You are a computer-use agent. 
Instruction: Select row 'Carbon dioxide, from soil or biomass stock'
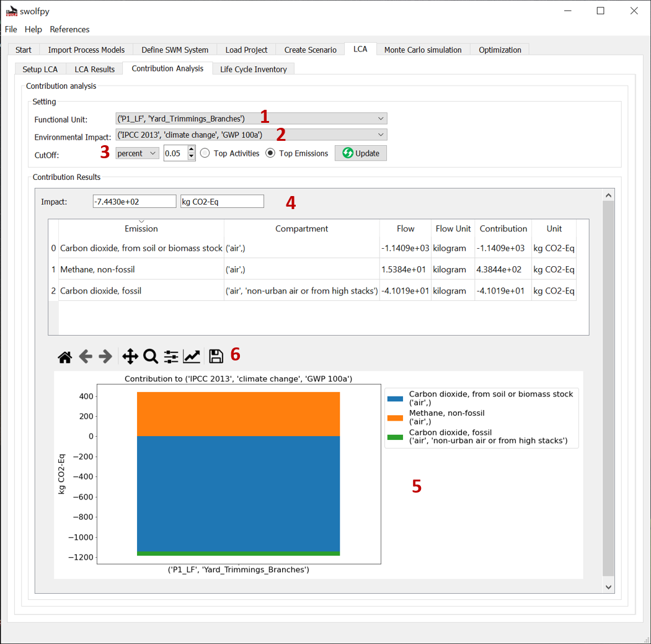141,248
